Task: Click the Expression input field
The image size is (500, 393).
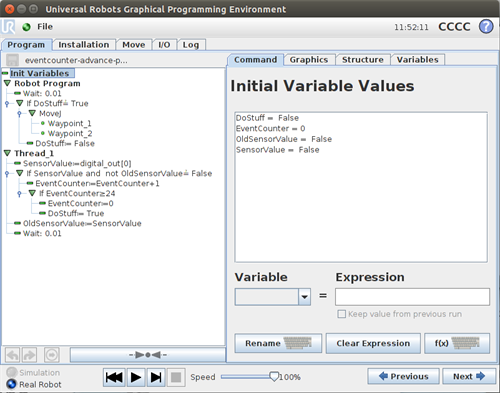Action: pyautogui.click(x=412, y=297)
